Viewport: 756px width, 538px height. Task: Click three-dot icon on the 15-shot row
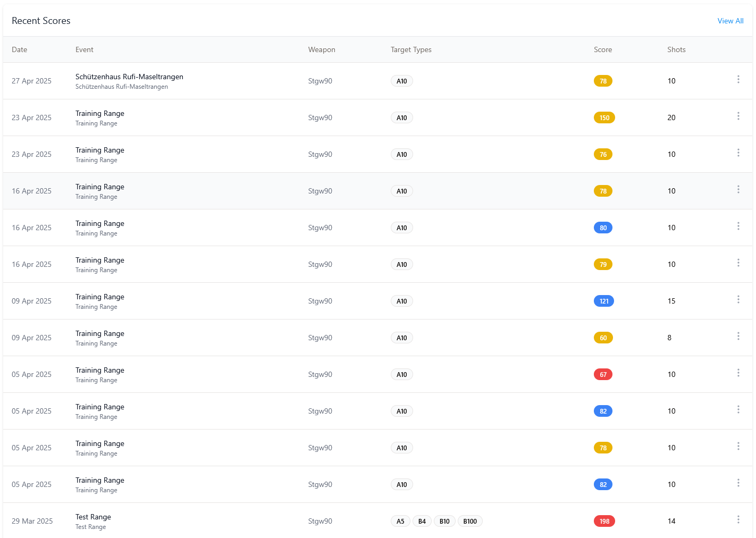(x=738, y=299)
